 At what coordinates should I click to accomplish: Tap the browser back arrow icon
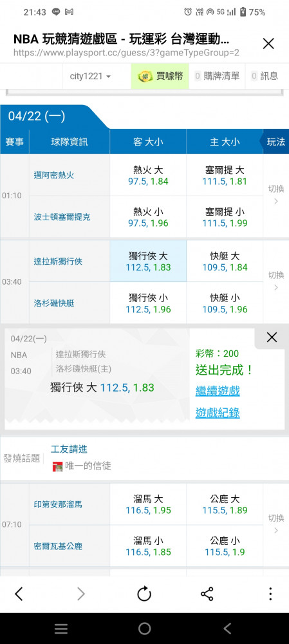19,594
